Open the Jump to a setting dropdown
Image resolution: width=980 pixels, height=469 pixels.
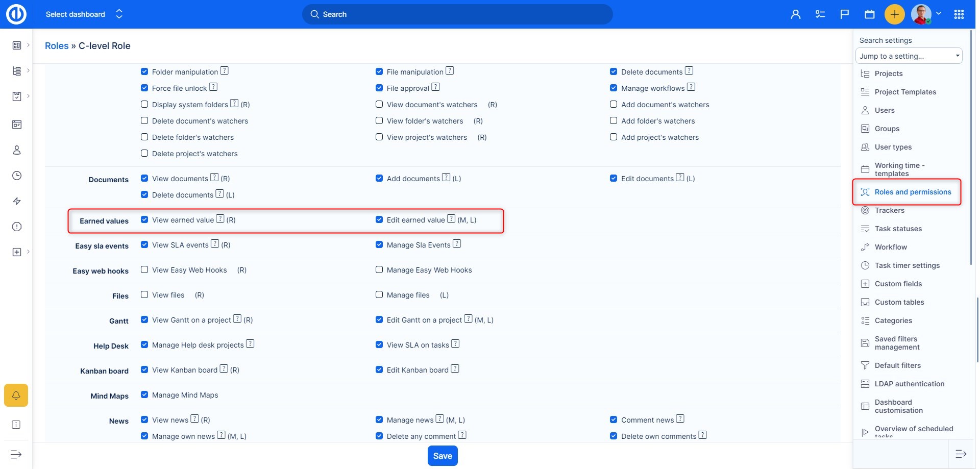[x=909, y=56]
